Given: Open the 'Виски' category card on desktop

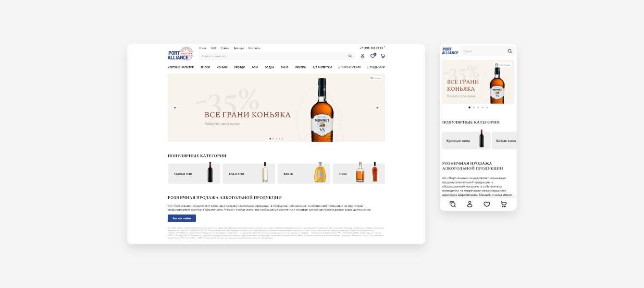Looking at the screenshot, I should [359, 174].
